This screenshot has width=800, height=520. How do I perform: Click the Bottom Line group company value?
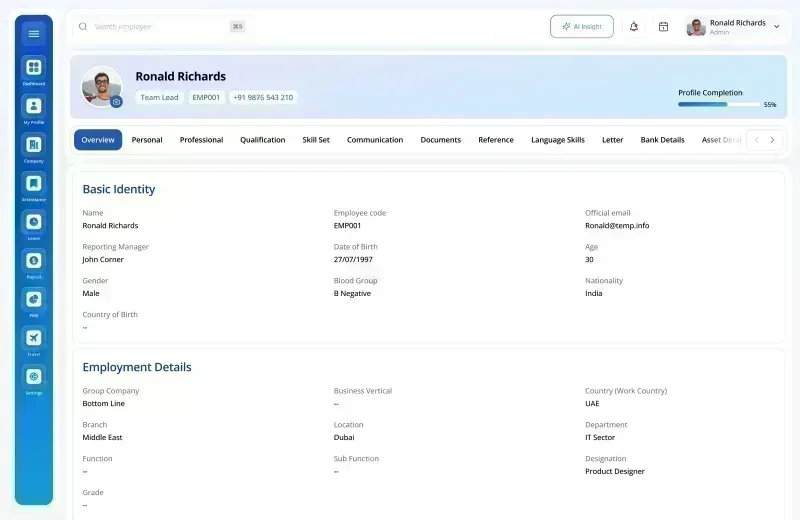[x=104, y=404]
